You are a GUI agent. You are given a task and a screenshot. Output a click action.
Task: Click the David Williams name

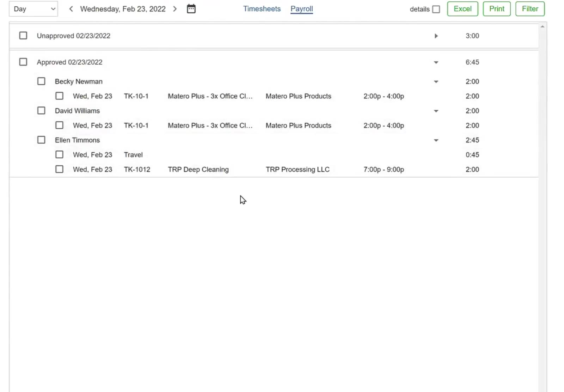coord(77,111)
